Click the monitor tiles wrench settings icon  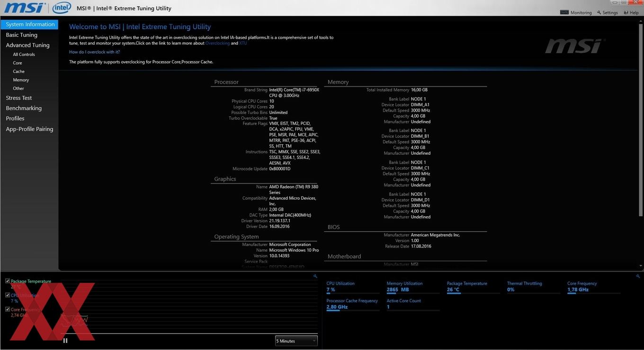(x=638, y=276)
